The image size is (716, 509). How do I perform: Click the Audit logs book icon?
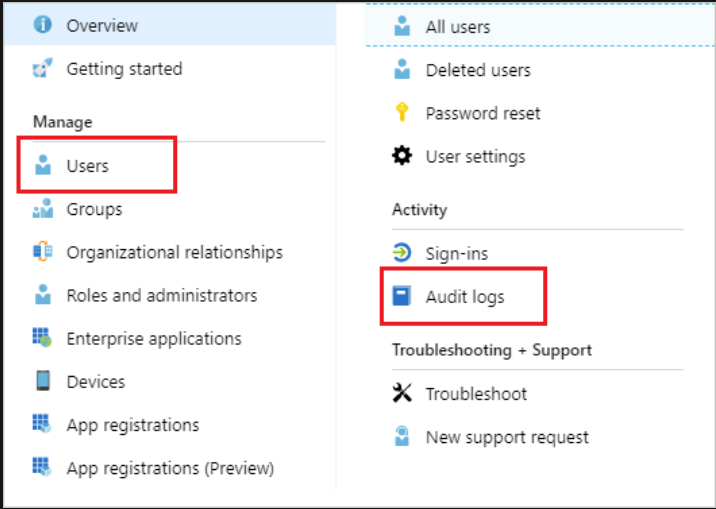(x=402, y=297)
